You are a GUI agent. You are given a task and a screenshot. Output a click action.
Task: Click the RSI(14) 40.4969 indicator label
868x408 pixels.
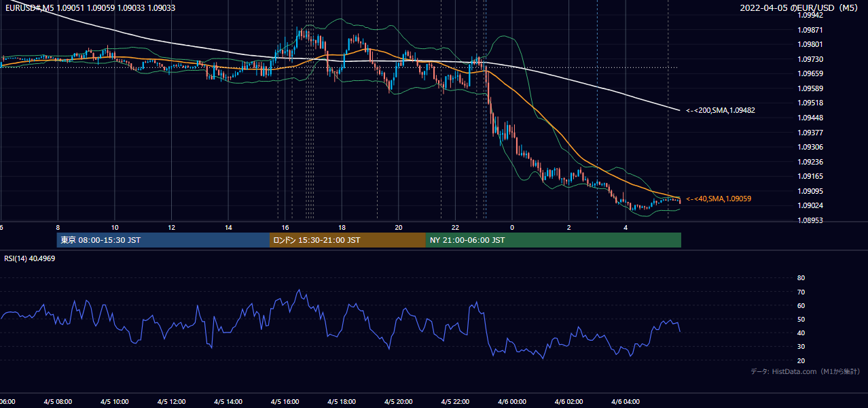[30, 258]
